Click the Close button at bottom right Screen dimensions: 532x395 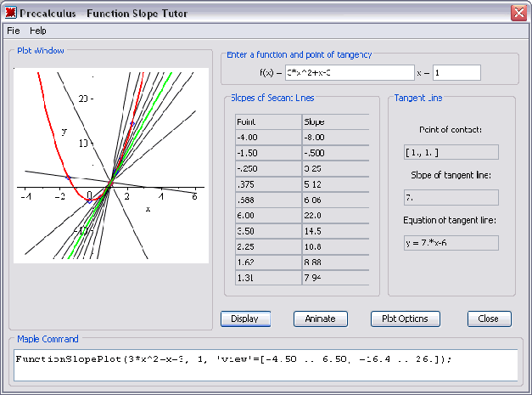[x=489, y=319]
